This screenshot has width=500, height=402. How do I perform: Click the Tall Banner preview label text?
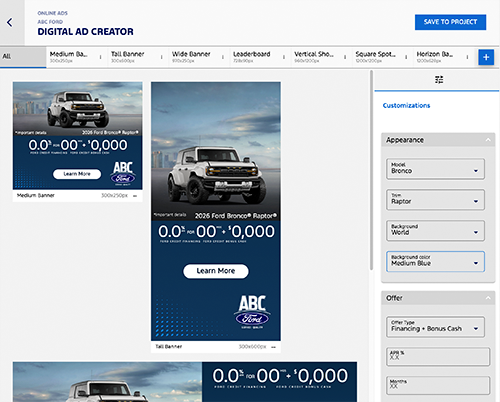pyautogui.click(x=169, y=347)
